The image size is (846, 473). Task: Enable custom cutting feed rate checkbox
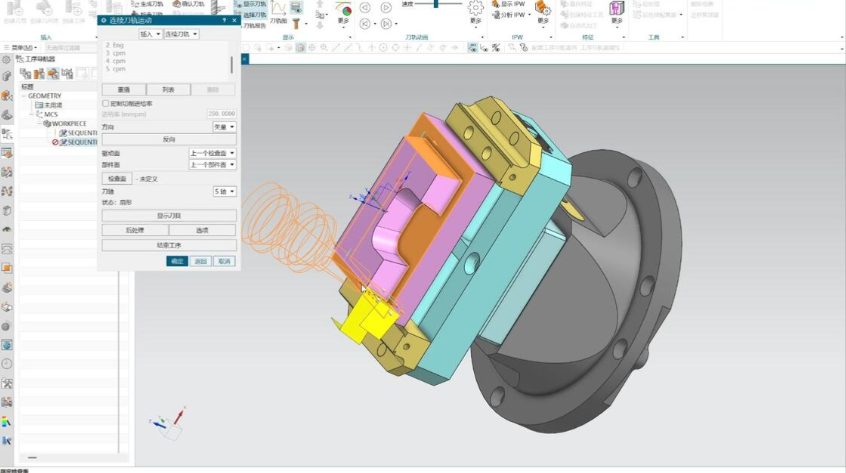pyautogui.click(x=106, y=104)
